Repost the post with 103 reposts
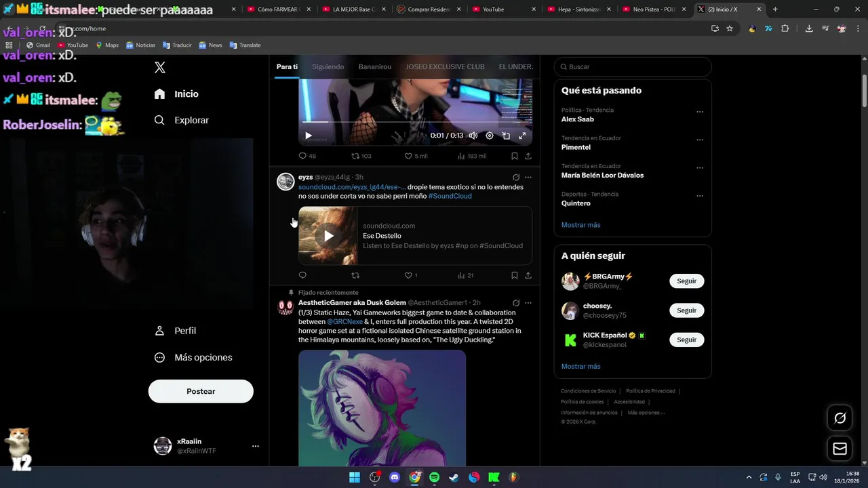 point(361,156)
